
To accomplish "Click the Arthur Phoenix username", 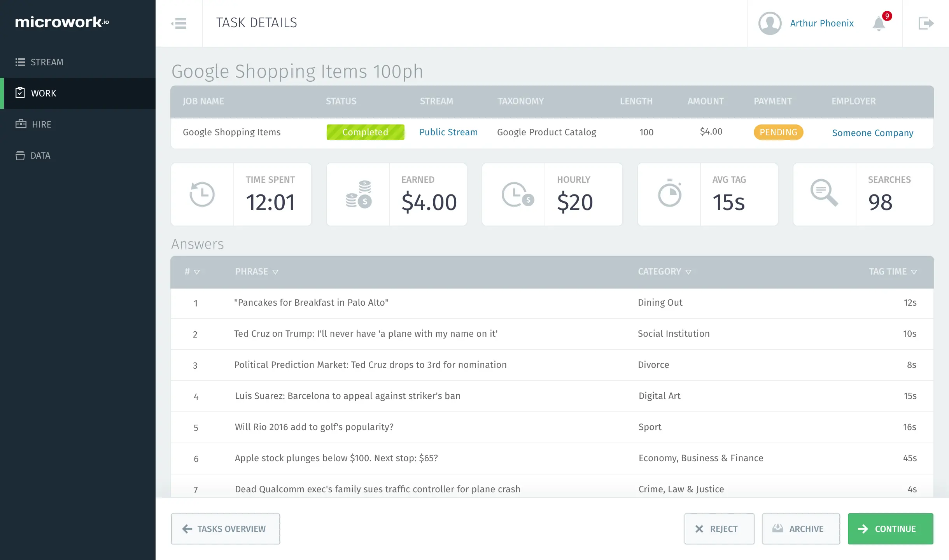I will tap(821, 23).
